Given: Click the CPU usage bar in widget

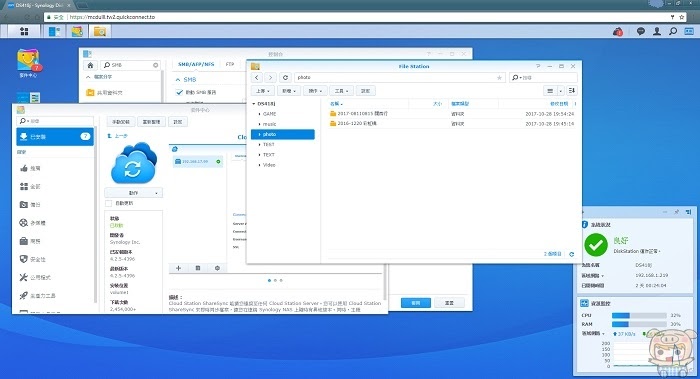Looking at the screenshot, I should [x=639, y=315].
